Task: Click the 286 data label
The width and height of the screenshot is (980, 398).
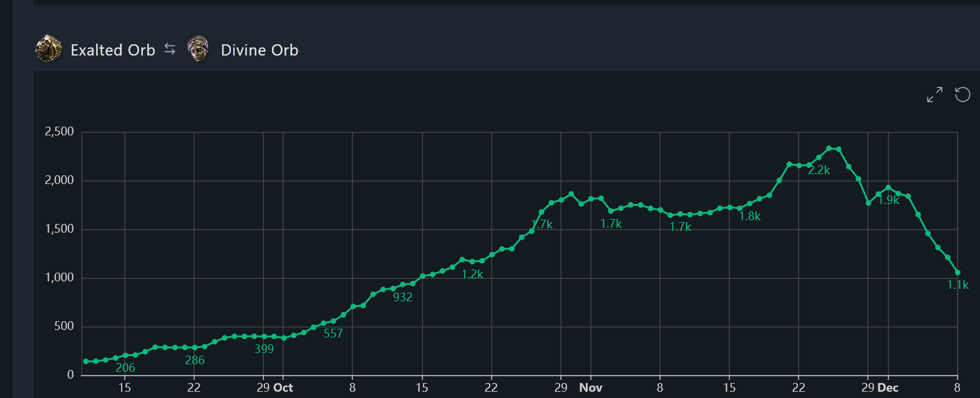Action: pyautogui.click(x=195, y=360)
